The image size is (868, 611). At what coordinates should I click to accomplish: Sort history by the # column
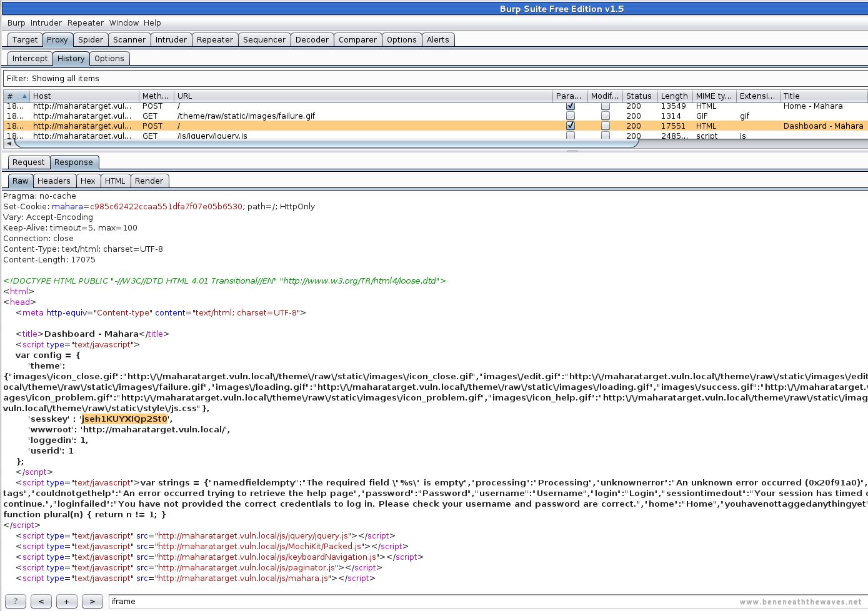17,96
